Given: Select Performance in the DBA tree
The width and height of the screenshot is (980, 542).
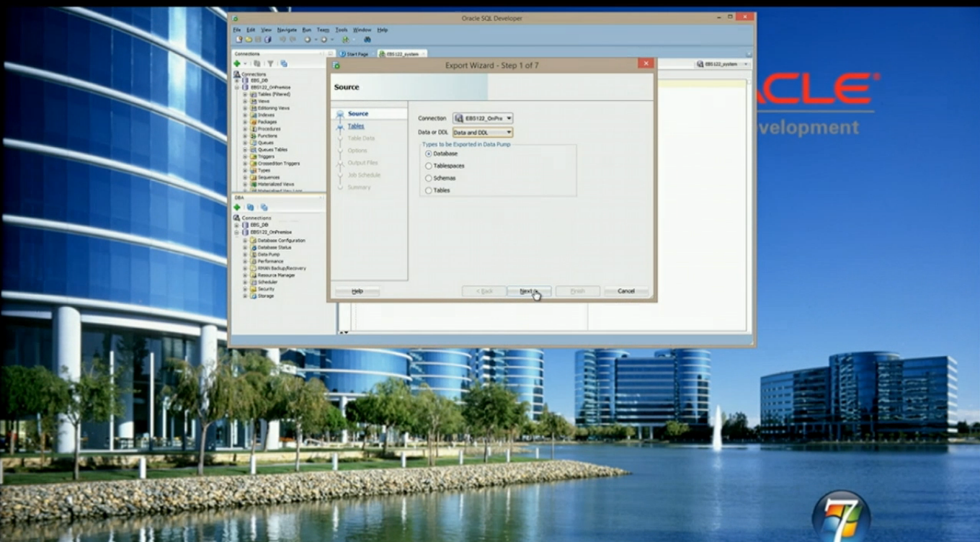Looking at the screenshot, I should pos(270,262).
